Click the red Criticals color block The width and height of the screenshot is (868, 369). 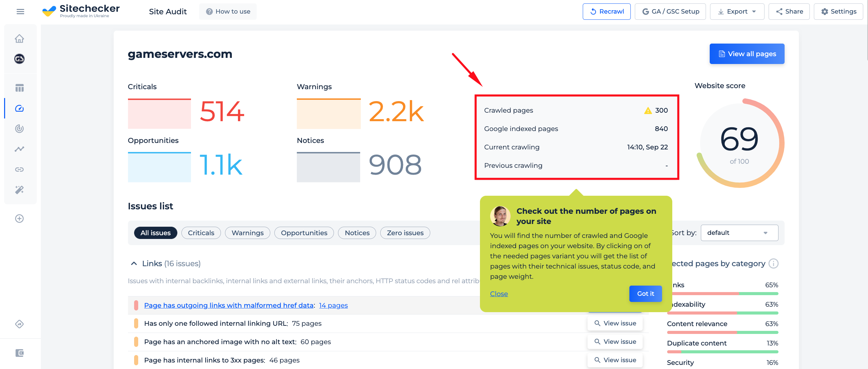159,114
